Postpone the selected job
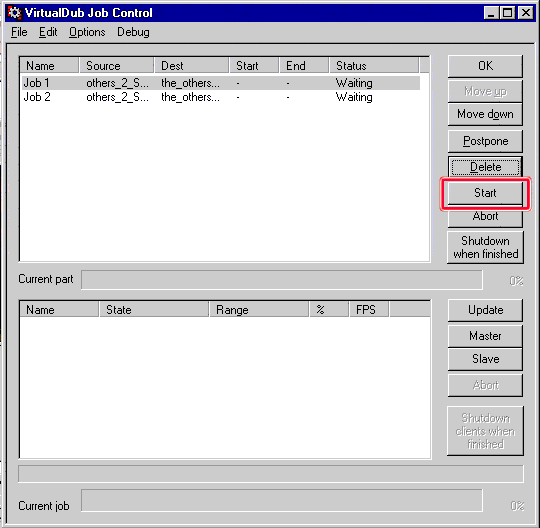 (x=485, y=141)
